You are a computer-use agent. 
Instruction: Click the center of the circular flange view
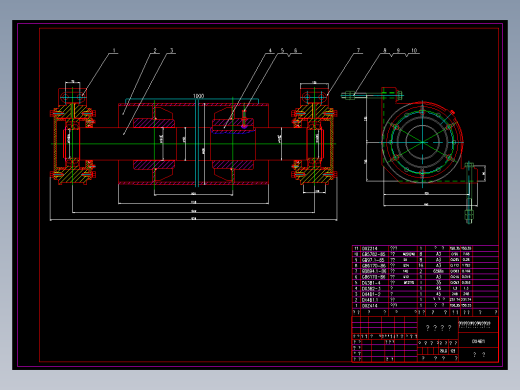click(422, 142)
